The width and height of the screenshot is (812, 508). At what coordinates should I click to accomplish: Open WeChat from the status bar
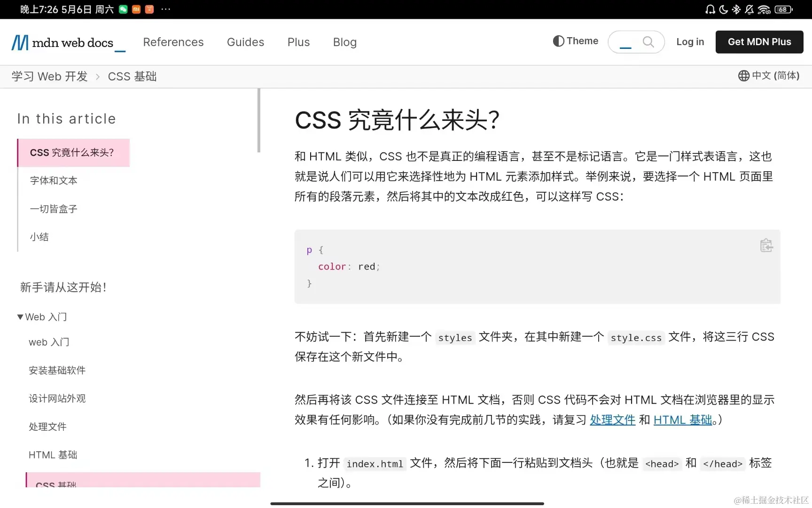(123, 9)
